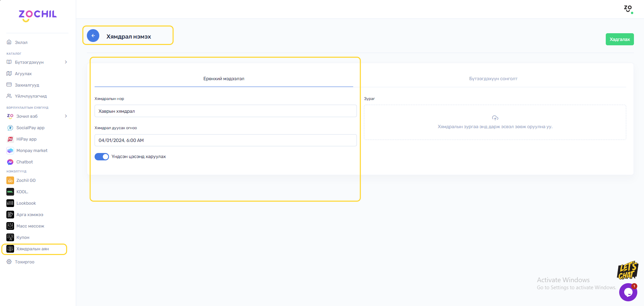
Task: Switch to Бүтээгдэхүүн сонголт tab
Action: 493,79
